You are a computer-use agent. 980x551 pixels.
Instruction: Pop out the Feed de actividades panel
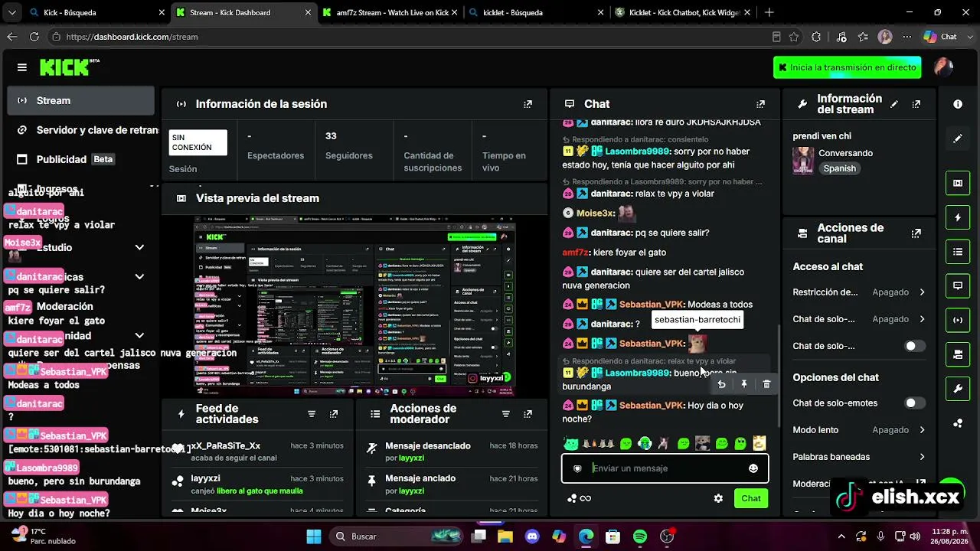pyautogui.click(x=334, y=414)
